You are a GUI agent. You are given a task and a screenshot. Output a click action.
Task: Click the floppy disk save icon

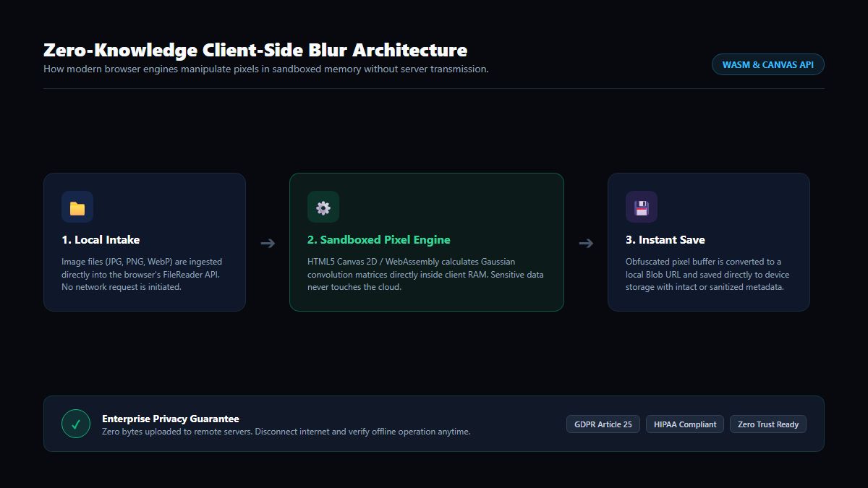(642, 207)
